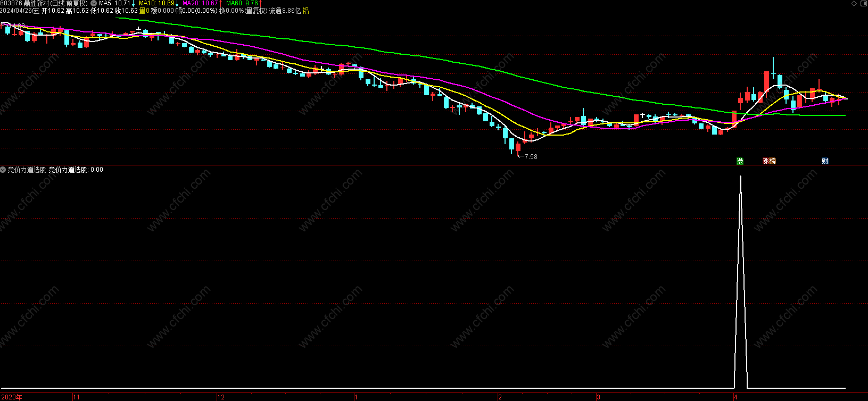Viewport: 868px width, 401px height.
Task: Select the MA60: 9.76 moving average label
Action: [x=242, y=3]
